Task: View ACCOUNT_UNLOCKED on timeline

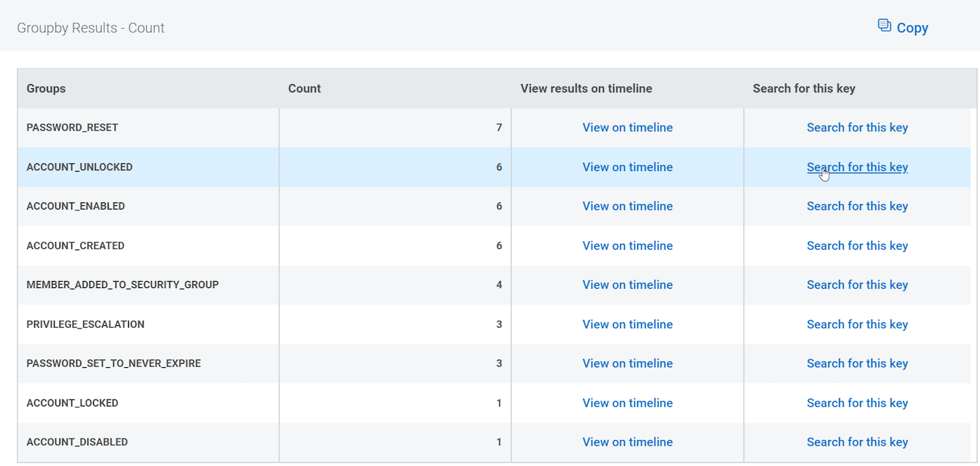Action: click(627, 167)
